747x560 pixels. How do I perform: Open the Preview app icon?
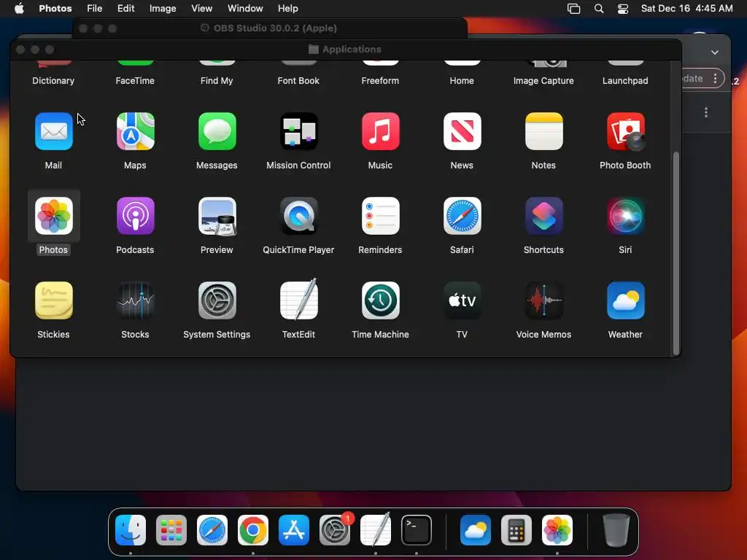click(x=217, y=216)
